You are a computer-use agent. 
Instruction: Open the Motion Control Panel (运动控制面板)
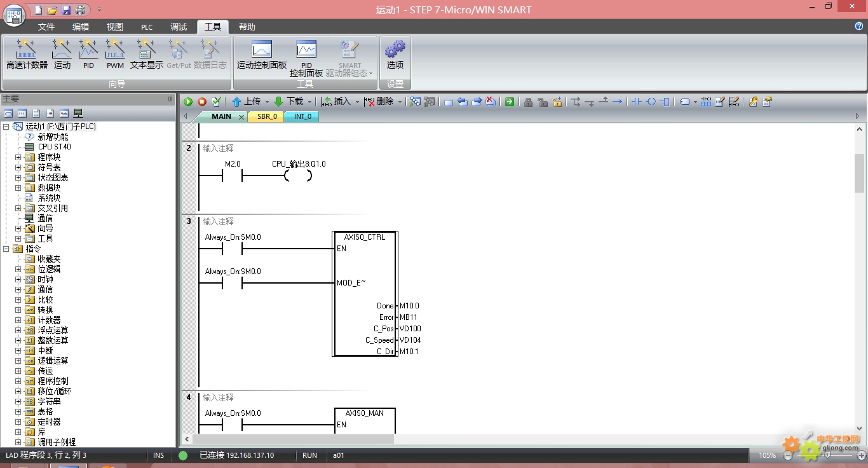click(x=262, y=54)
